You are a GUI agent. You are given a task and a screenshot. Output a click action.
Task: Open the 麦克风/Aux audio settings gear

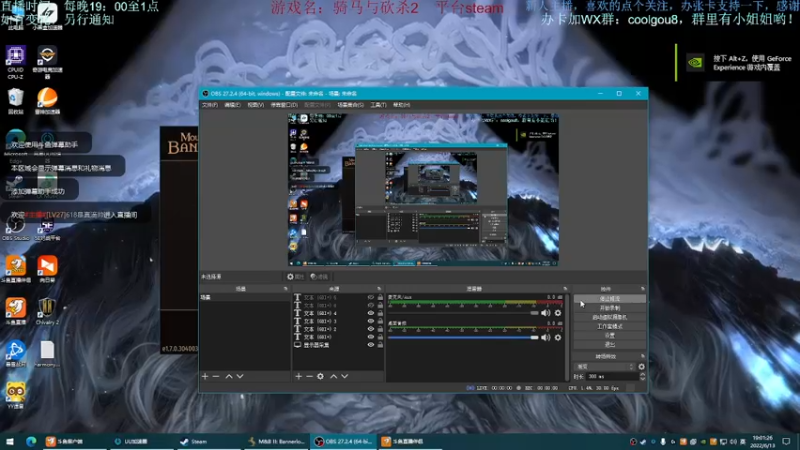click(x=558, y=313)
